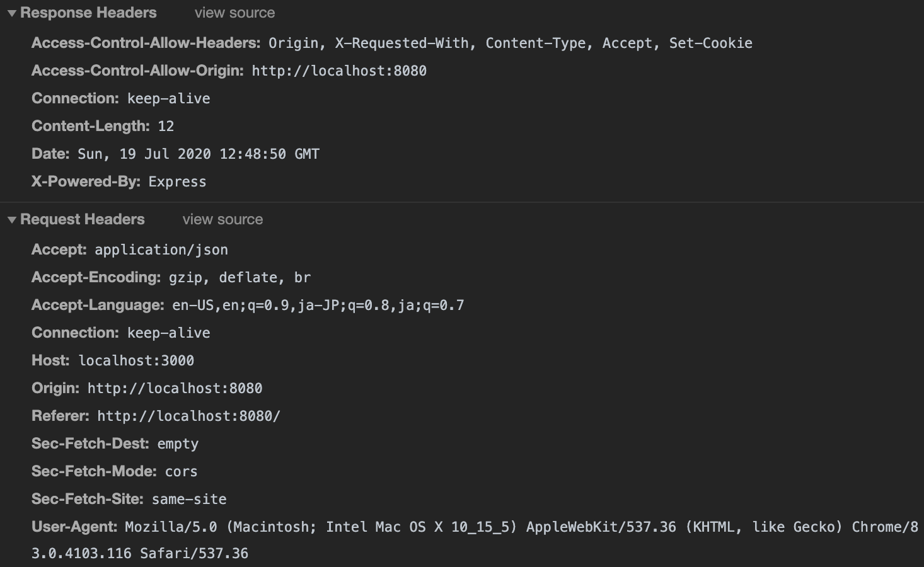Select the Access-Control-Allow-Origin header value

point(339,71)
